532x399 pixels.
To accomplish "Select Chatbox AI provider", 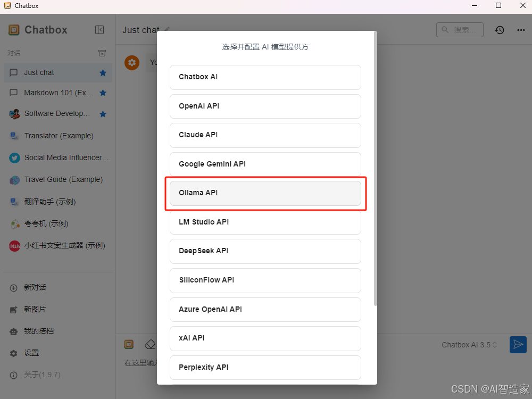I will pyautogui.click(x=265, y=77).
